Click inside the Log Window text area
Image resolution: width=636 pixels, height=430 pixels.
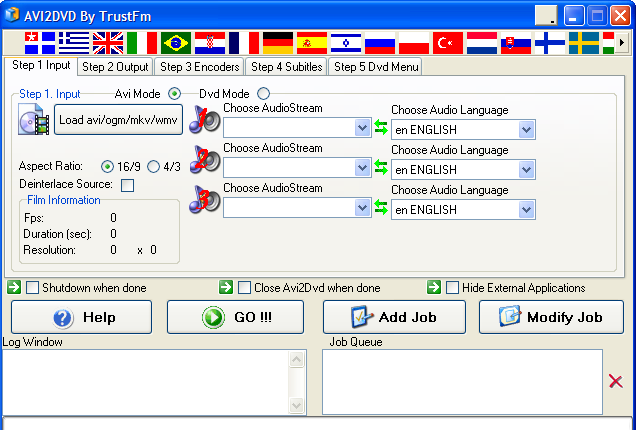pos(146,382)
